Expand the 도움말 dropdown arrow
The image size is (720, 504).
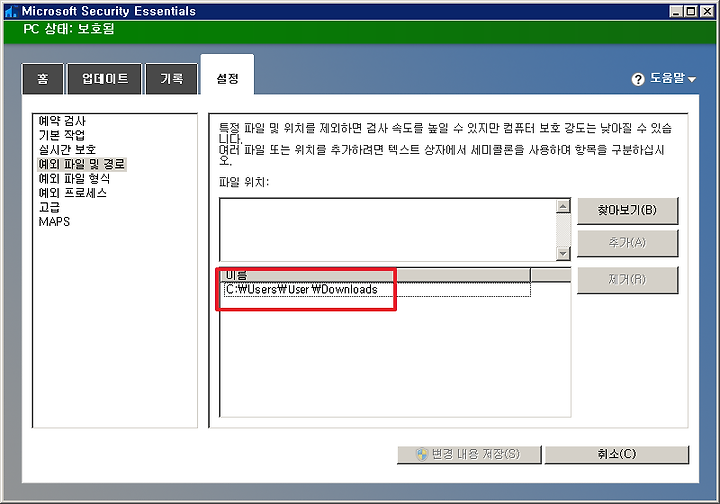[x=692, y=79]
